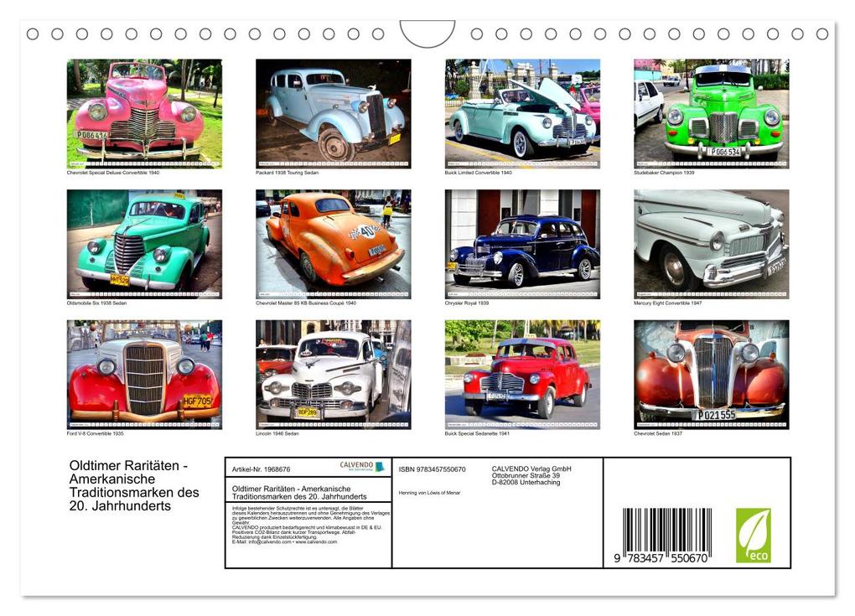Viewport: 855px width, 616px height.
Task: Click caption 'Chrysler Royal 1939'
Action: point(467,303)
